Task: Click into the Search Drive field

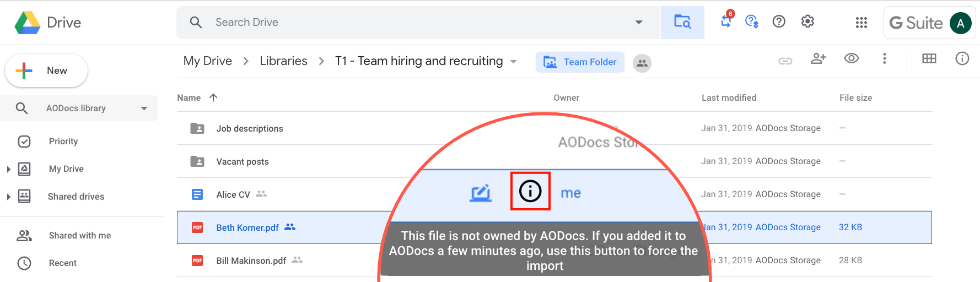Action: click(x=419, y=22)
